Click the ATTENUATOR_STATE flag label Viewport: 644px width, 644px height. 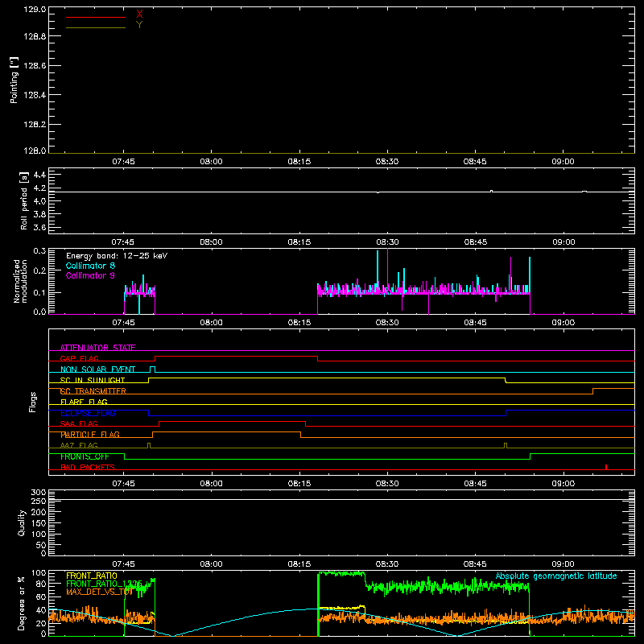pos(97,348)
